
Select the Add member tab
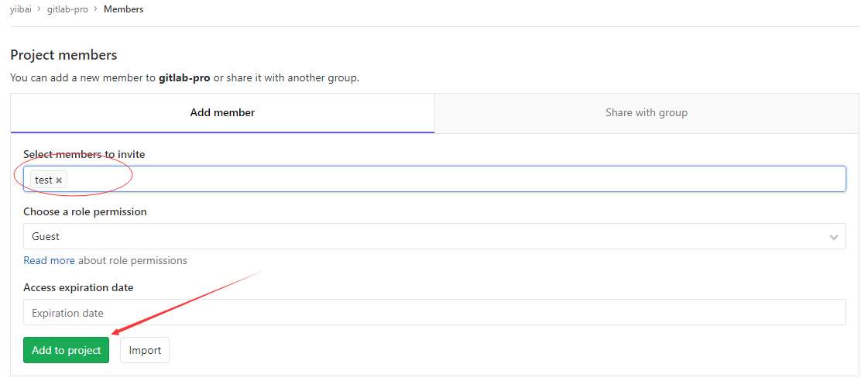pyautogui.click(x=222, y=113)
